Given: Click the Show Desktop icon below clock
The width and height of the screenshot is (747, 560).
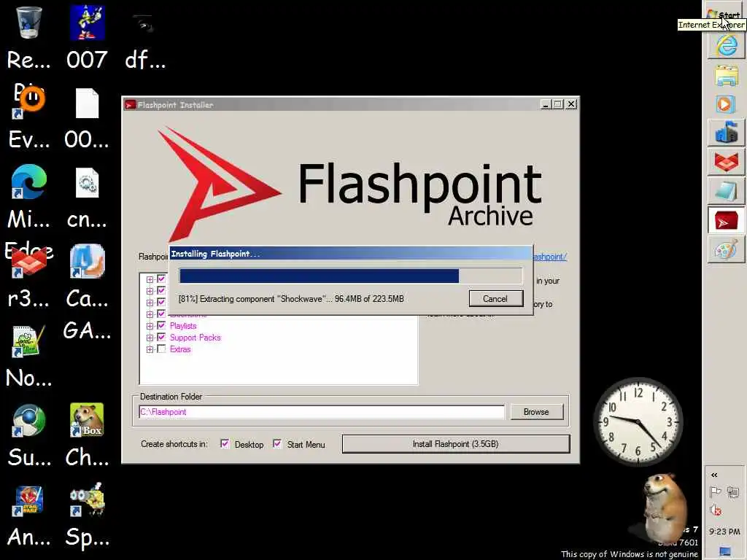Looking at the screenshot, I should (725, 551).
